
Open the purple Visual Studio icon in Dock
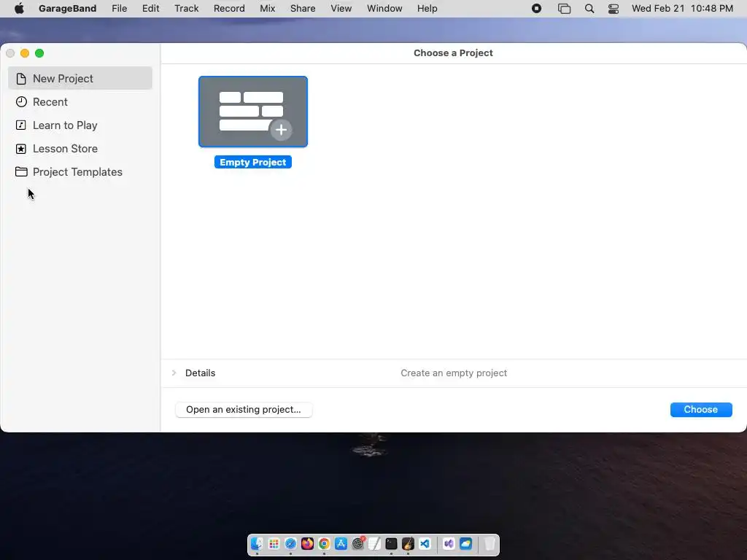[x=449, y=544]
